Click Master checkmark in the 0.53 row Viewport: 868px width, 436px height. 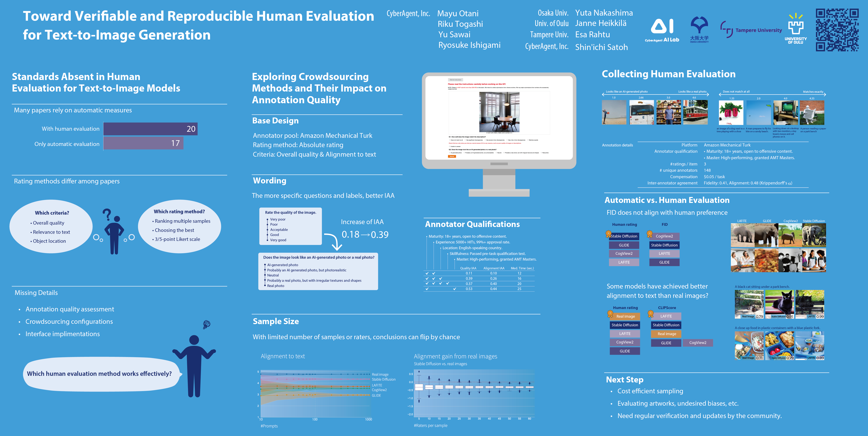pyautogui.click(x=455, y=289)
